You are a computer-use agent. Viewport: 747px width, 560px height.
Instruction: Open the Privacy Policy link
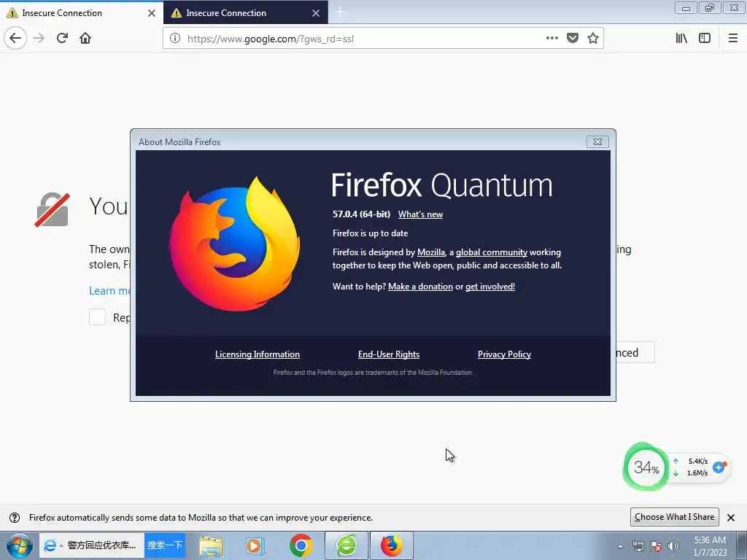(504, 354)
